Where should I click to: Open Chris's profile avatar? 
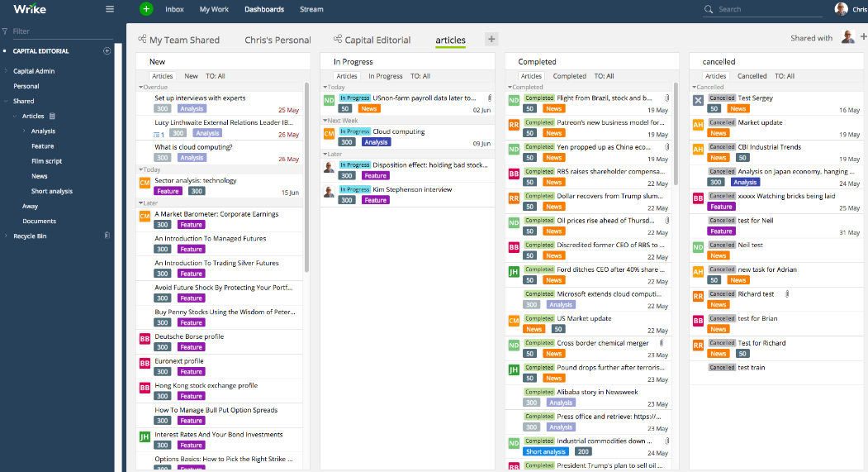(x=842, y=9)
